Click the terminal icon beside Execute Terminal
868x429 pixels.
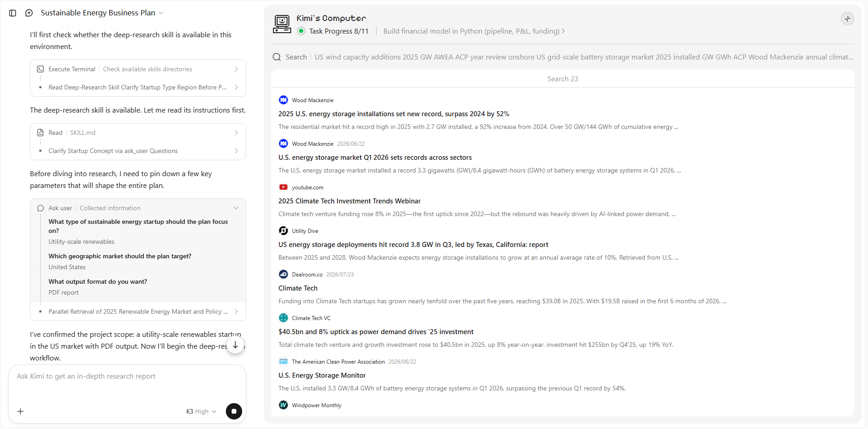(x=40, y=69)
